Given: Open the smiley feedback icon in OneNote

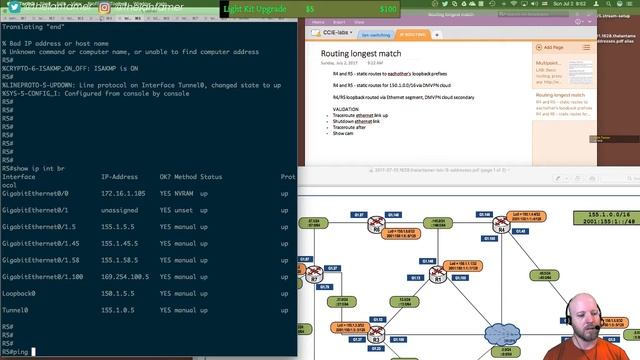Looking at the screenshot, I should tap(578, 22).
